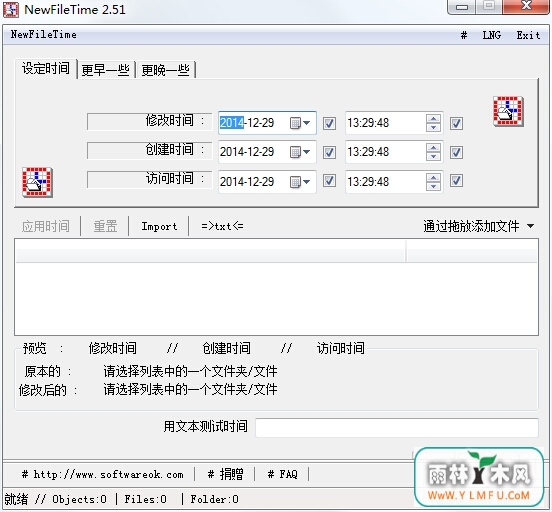Open the # menu at top right

click(464, 35)
